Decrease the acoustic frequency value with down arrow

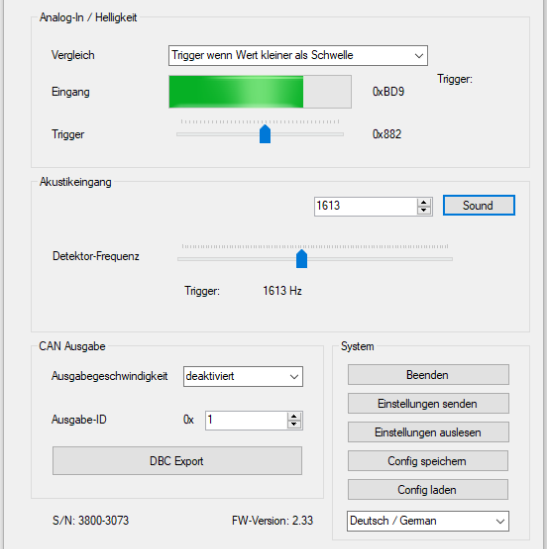point(424,210)
